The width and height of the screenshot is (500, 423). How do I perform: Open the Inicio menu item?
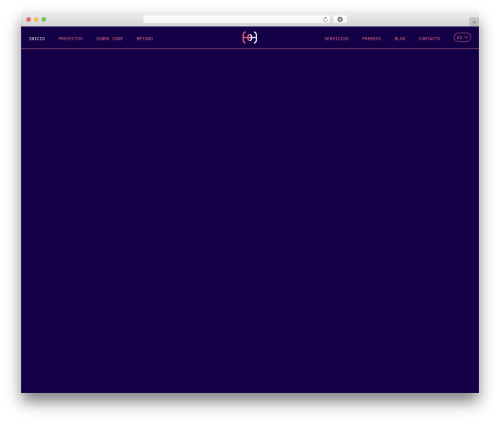[x=37, y=39]
